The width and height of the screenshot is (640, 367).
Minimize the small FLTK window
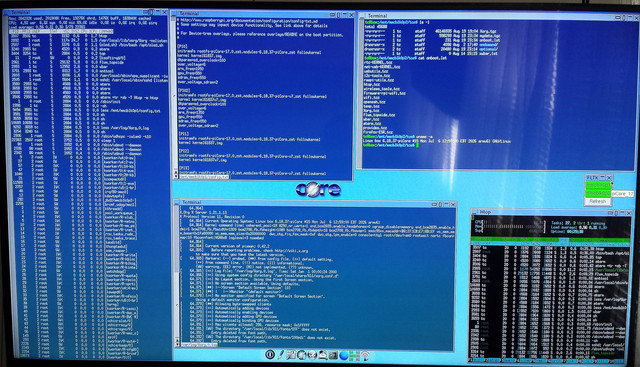602,178
